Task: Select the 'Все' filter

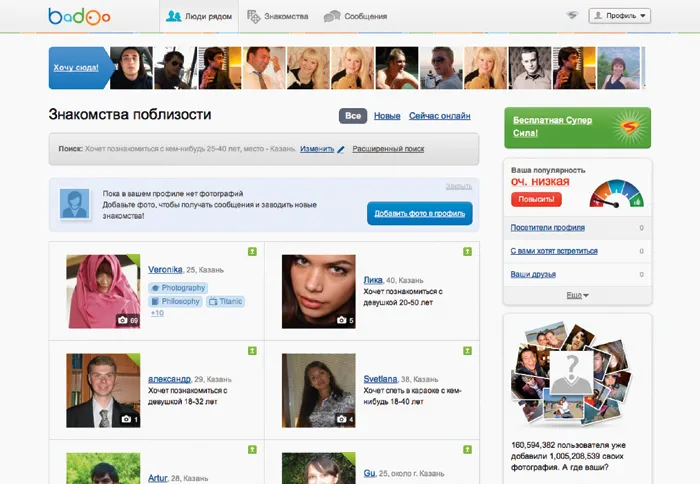Action: pyautogui.click(x=352, y=116)
